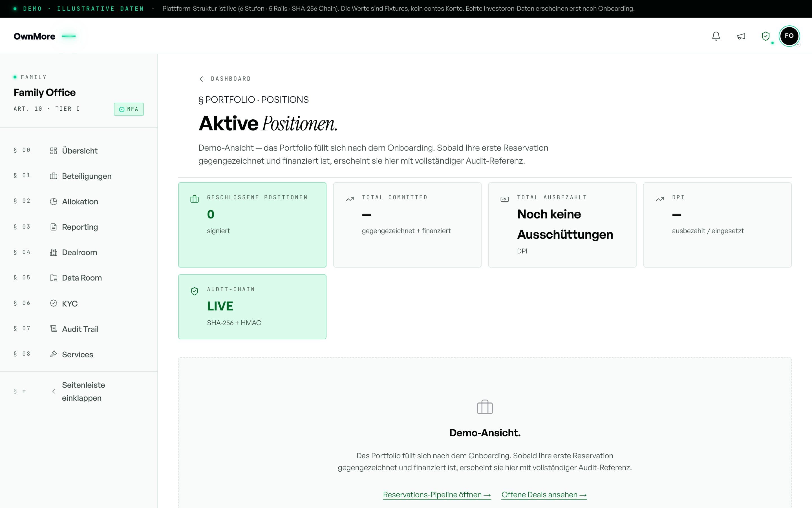This screenshot has width=812, height=508.
Task: Click '§ PORTFOLIO · POSITIONS' label
Action: (x=253, y=100)
